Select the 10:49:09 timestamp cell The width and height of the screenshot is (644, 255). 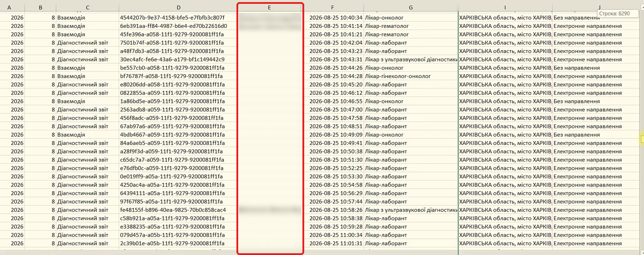[x=336, y=135]
